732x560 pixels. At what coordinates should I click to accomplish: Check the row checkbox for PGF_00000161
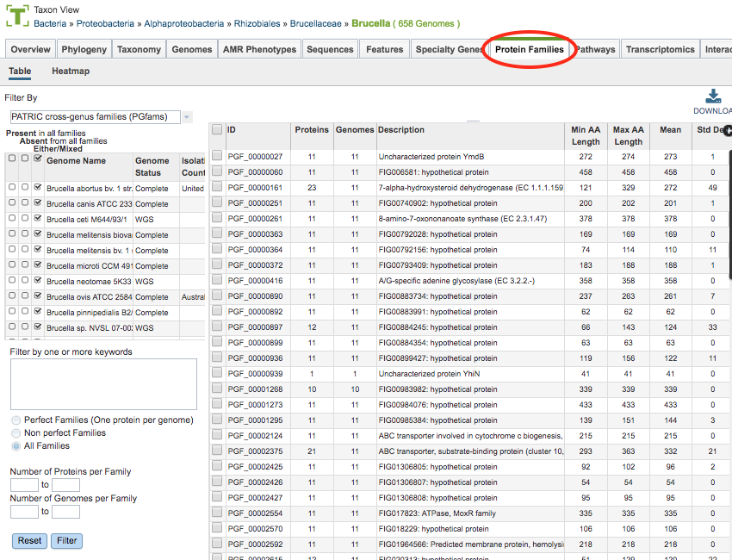pos(217,186)
